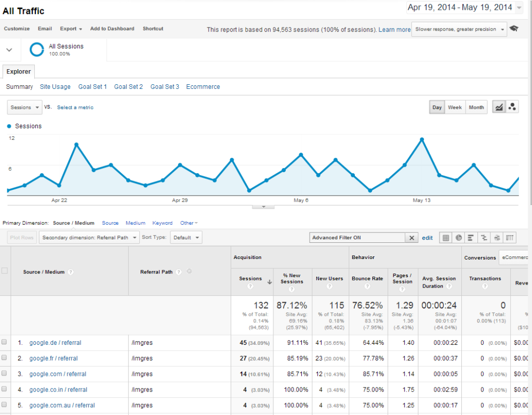This screenshot has height=415, width=532.
Task: Set graph interval to Week
Action: pos(455,107)
